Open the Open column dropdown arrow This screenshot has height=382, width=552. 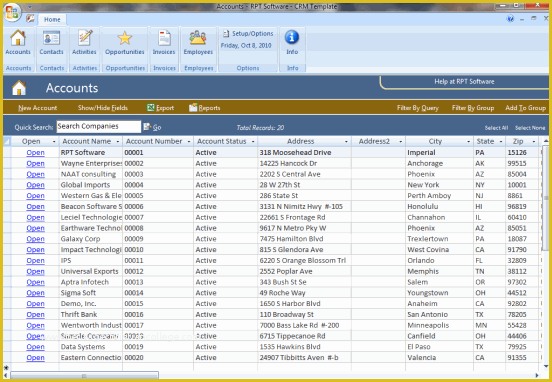point(54,142)
